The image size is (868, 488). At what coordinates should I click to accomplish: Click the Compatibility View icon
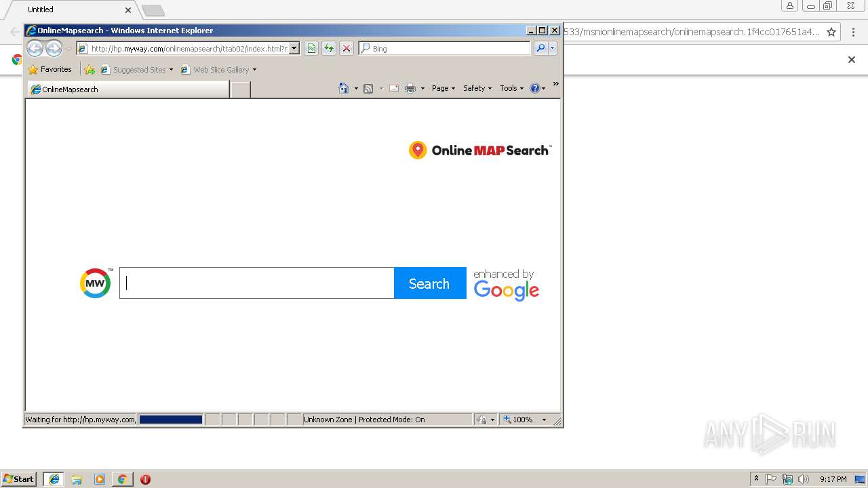tap(311, 48)
